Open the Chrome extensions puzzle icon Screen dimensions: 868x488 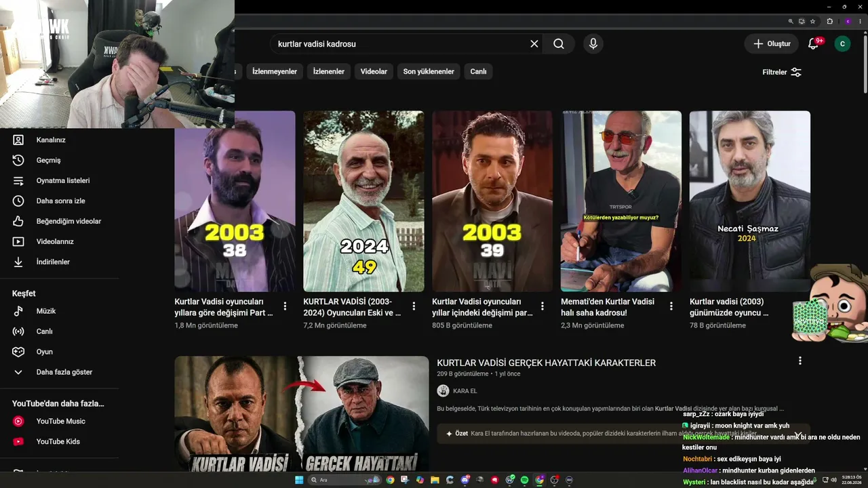coord(829,21)
